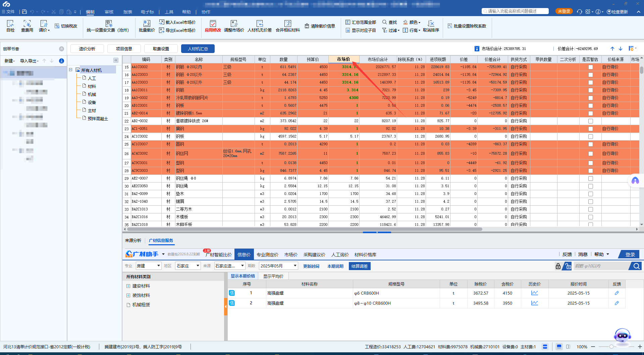Move to the previous row with the up arrow
Viewport: 644px width, 355px height.
click(612, 49)
